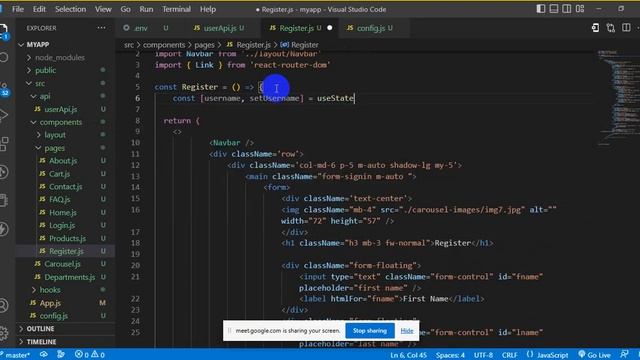Click Ln 6, Col 45 in status bar

tap(408, 355)
